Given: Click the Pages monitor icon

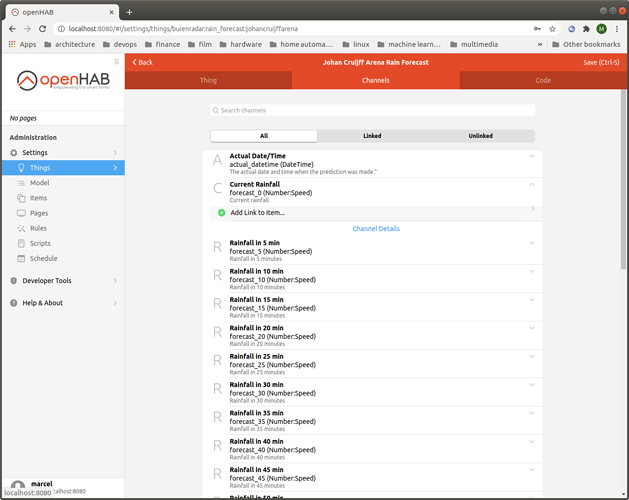Looking at the screenshot, I should coord(21,213).
